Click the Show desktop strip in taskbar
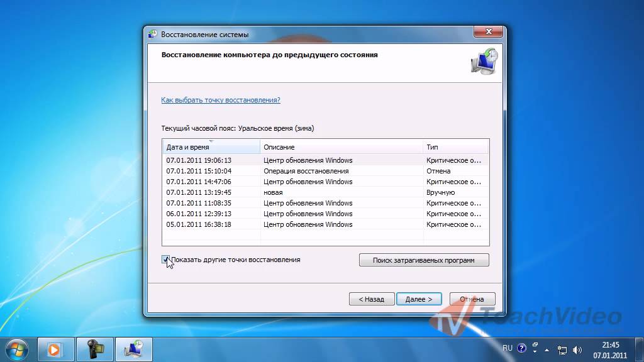 [640, 349]
